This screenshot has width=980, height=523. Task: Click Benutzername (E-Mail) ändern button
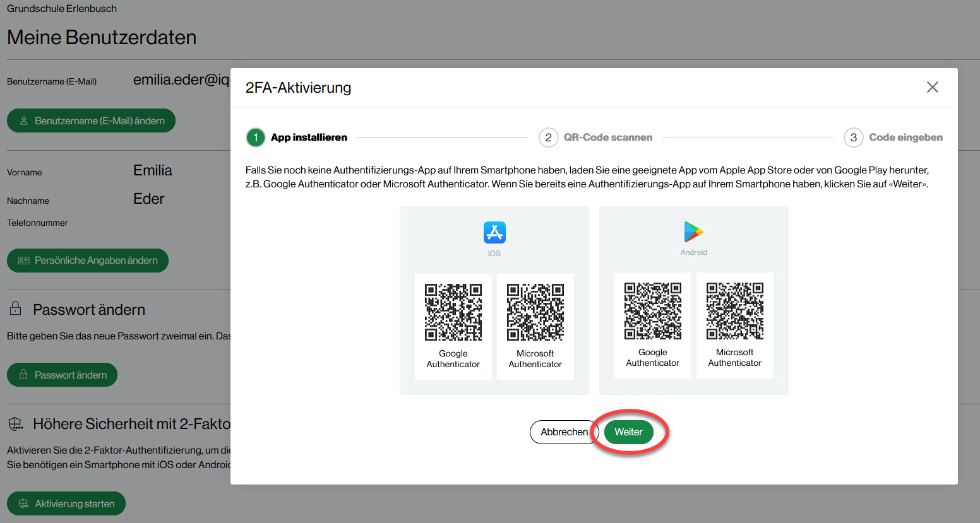(91, 120)
